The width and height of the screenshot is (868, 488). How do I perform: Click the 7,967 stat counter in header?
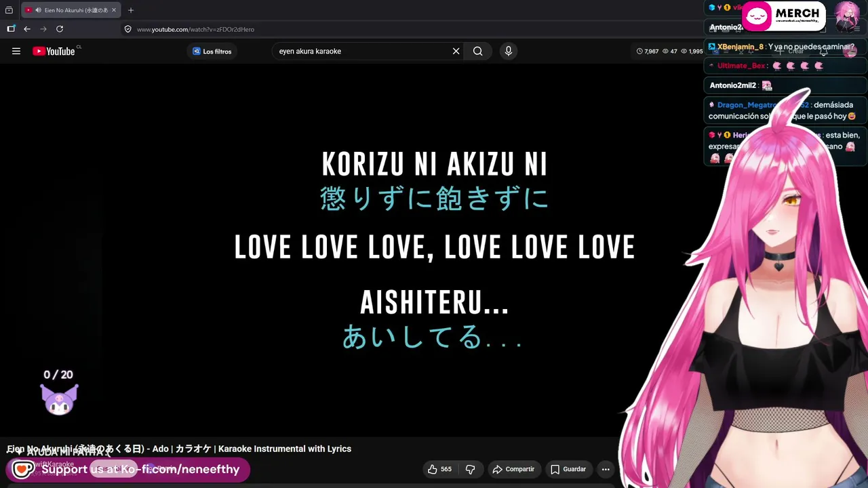(648, 51)
